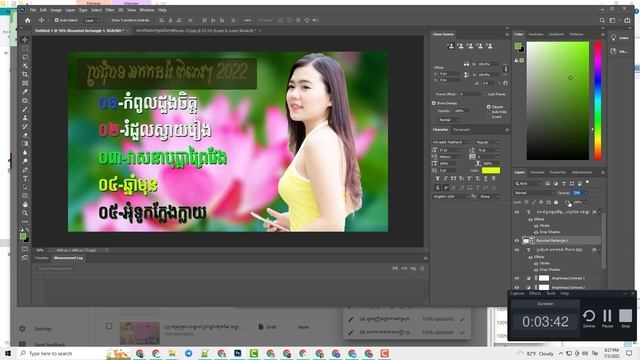Image resolution: width=640 pixels, height=360 pixels.
Task: Switch to the Paragraph tab
Action: pyautogui.click(x=462, y=130)
